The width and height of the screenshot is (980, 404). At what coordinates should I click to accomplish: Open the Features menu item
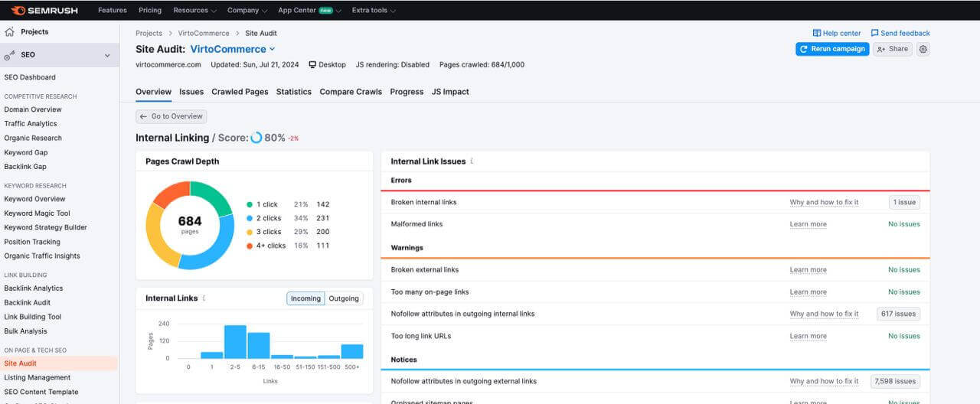point(113,10)
